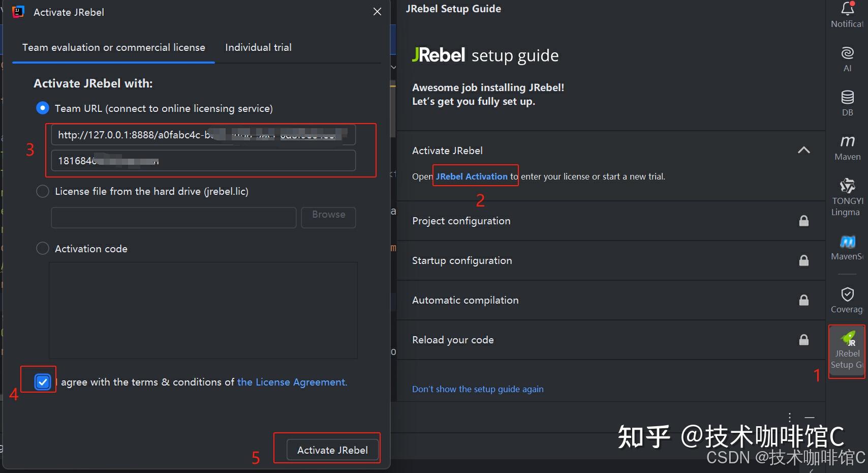Open the JRebel Activation link
The image size is (868, 473).
(472, 176)
